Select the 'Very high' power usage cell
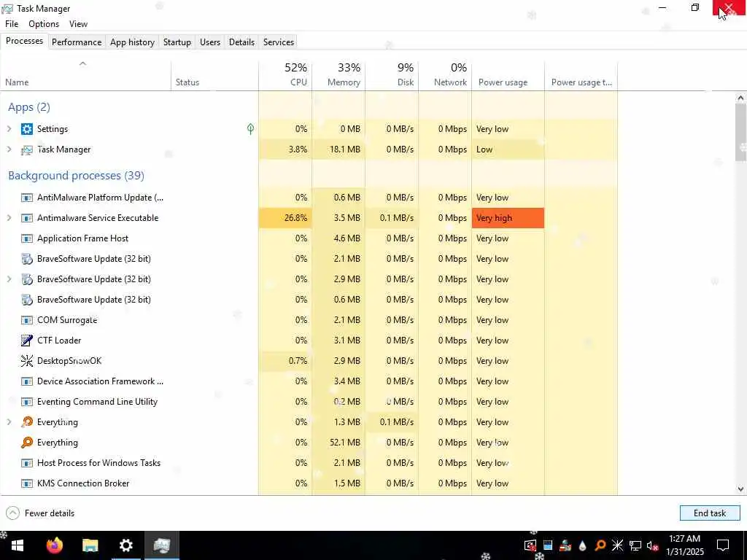747x560 pixels. pyautogui.click(x=508, y=218)
